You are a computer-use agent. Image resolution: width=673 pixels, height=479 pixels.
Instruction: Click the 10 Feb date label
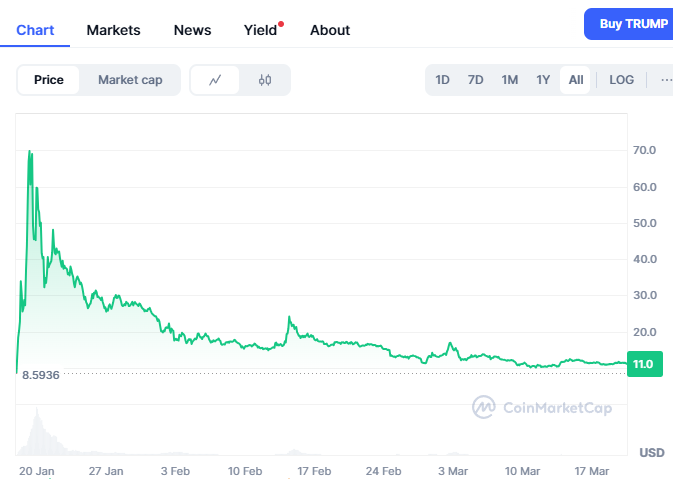pos(245,471)
